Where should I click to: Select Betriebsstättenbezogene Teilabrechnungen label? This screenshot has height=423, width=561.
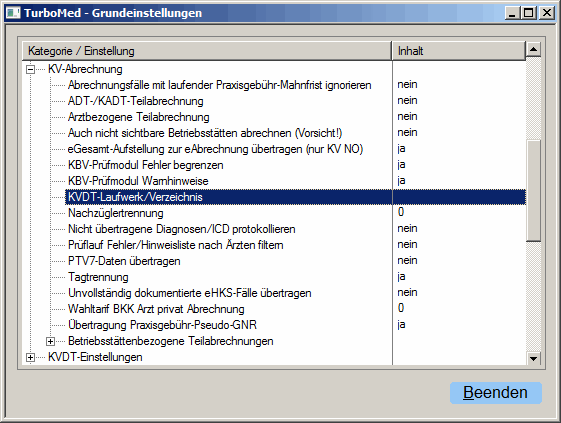(171, 341)
